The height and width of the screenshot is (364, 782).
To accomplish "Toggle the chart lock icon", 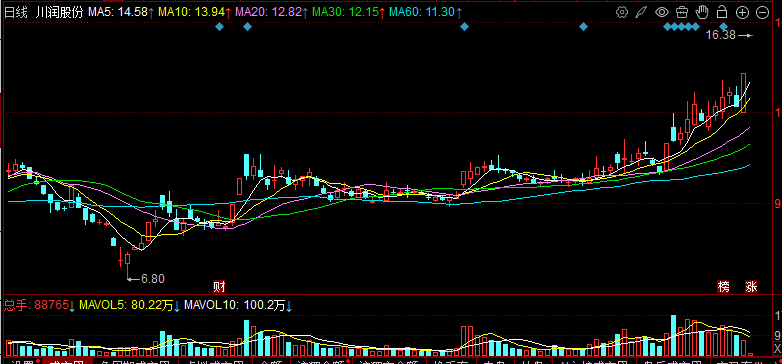I will tap(722, 12).
